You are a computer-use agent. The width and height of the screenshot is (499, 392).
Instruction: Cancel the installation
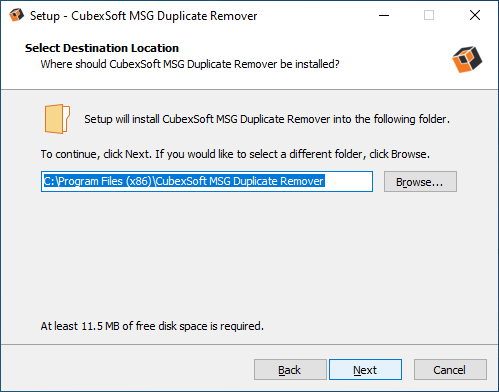(450, 370)
